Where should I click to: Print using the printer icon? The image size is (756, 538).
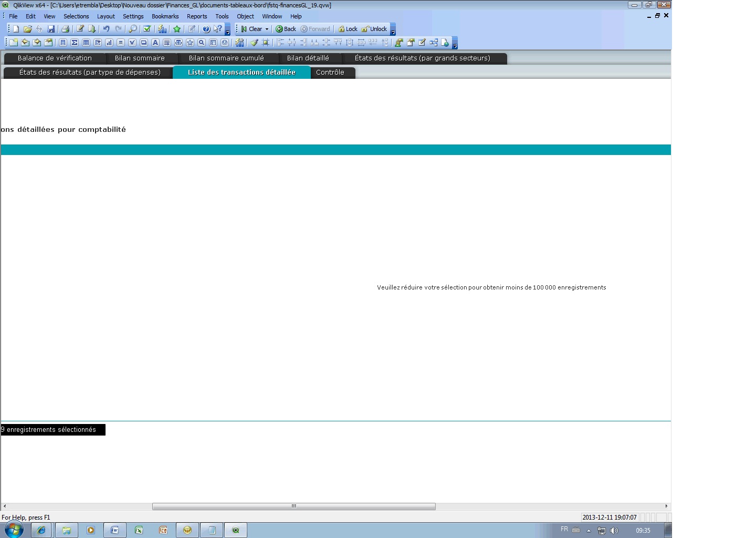coord(66,29)
